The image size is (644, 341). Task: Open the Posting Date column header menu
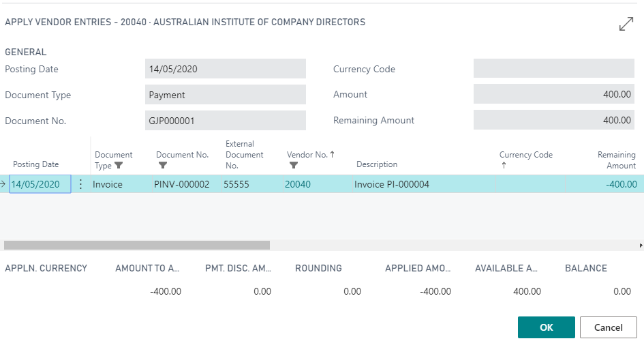click(x=35, y=164)
